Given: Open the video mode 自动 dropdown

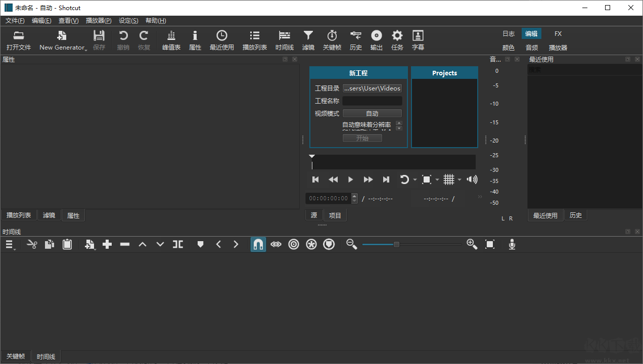Looking at the screenshot, I should tap(372, 113).
